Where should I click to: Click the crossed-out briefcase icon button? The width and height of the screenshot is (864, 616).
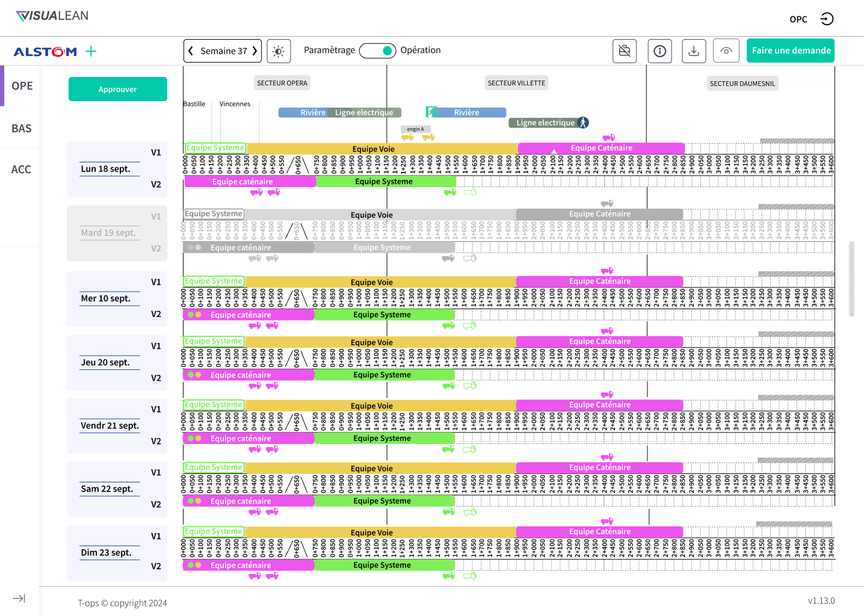625,51
